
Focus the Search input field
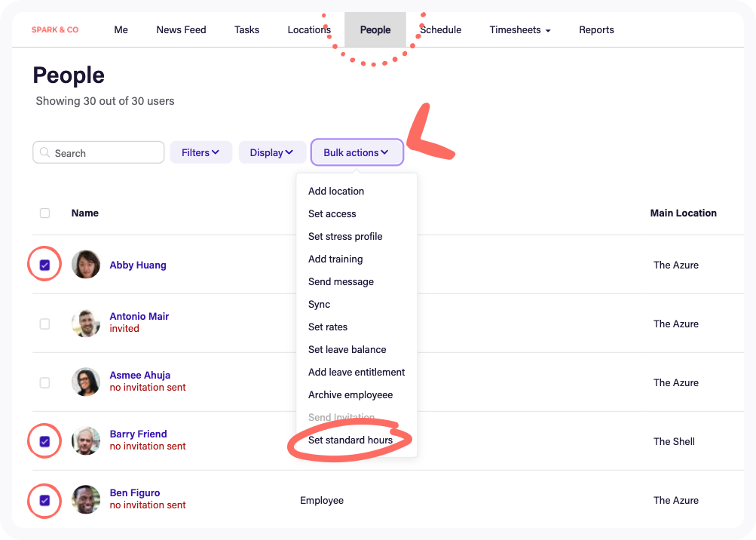[106, 153]
